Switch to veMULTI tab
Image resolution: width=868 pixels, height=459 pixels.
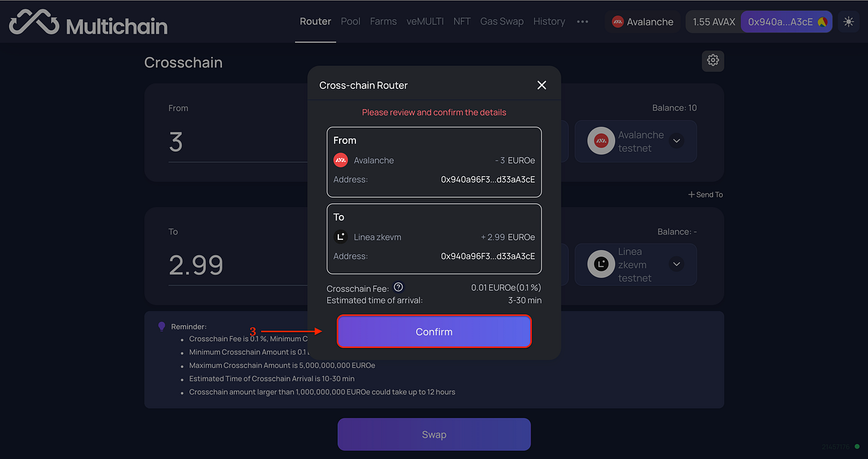coord(425,21)
